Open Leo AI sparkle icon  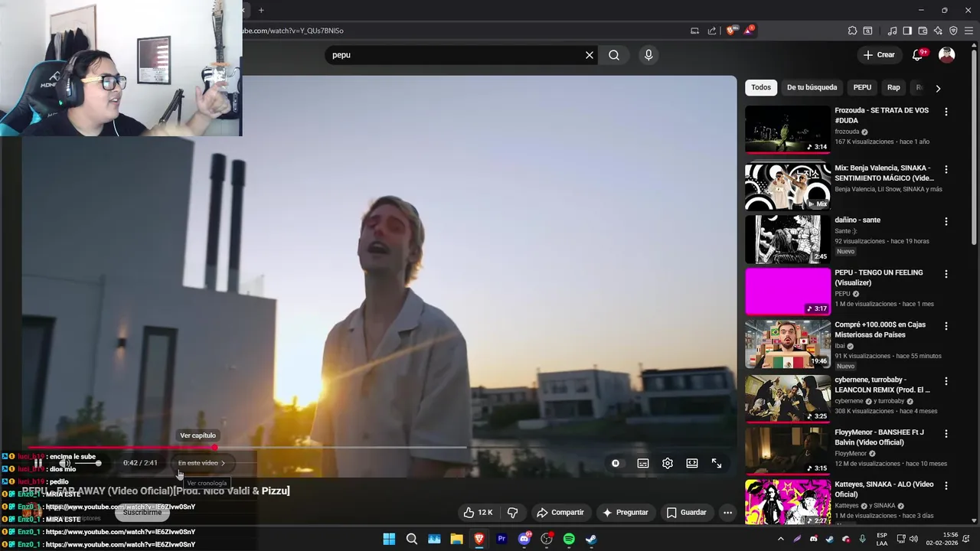point(938,31)
